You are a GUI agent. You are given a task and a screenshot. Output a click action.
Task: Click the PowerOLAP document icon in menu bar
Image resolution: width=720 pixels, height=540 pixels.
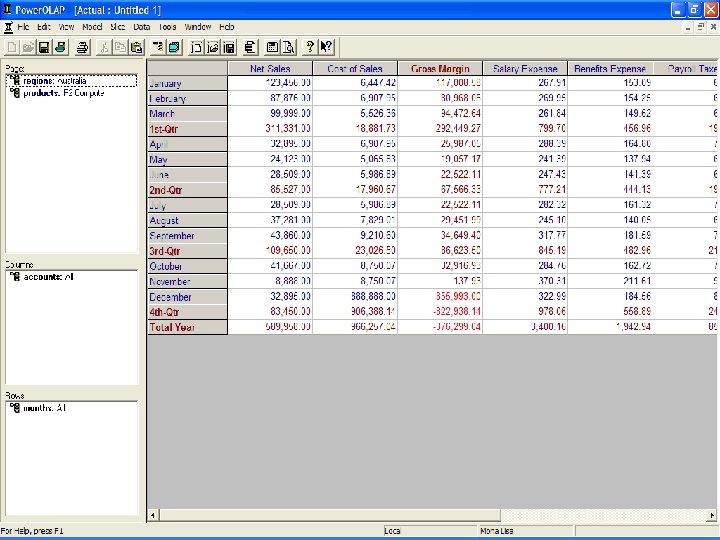(x=8, y=27)
